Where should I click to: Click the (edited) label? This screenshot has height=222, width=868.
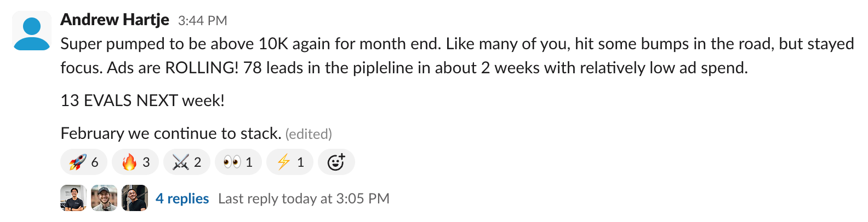[309, 134]
